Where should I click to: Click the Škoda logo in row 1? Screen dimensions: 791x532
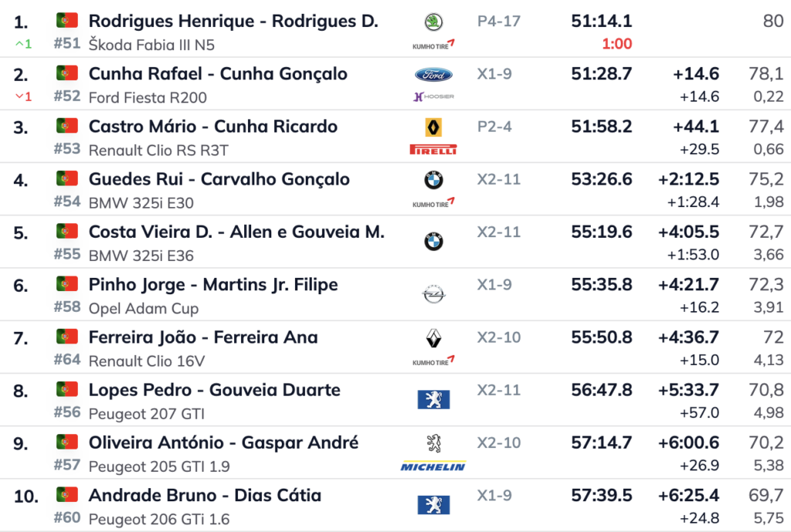click(433, 22)
